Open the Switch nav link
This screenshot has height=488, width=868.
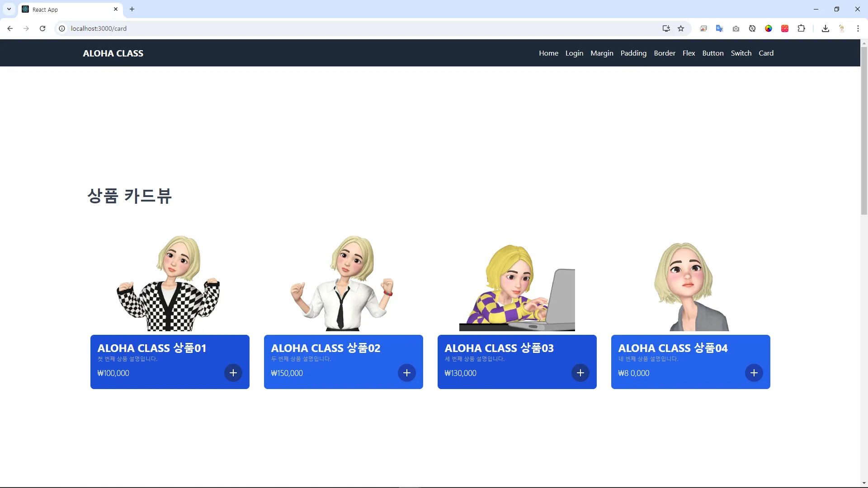[741, 53]
